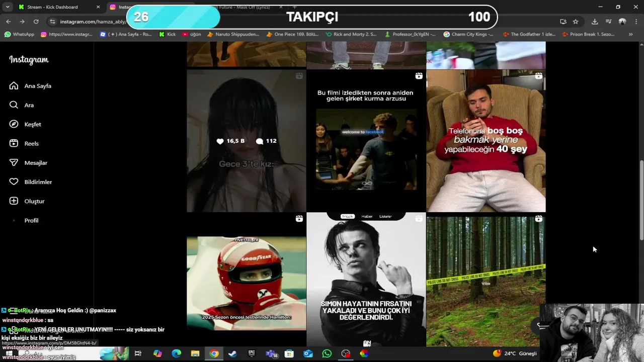The height and width of the screenshot is (362, 644).
Task: Open Microsoft Edge from taskbar
Action: pos(176,353)
